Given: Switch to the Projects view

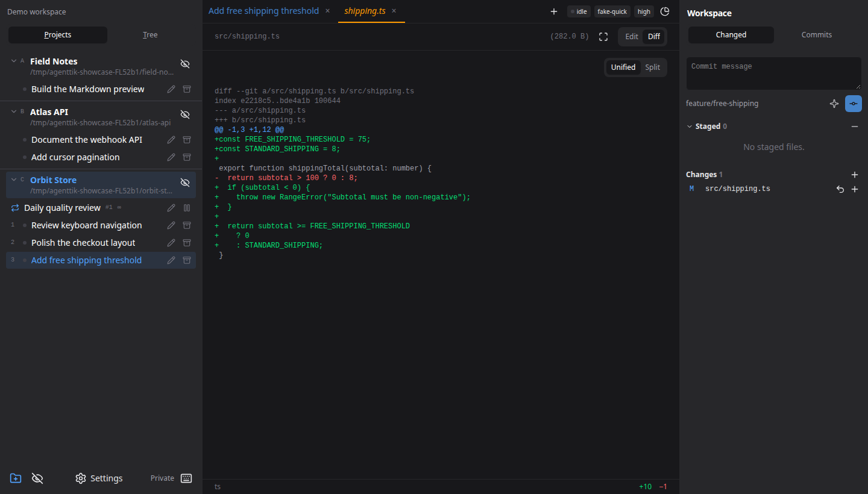Looking at the screenshot, I should [x=58, y=35].
